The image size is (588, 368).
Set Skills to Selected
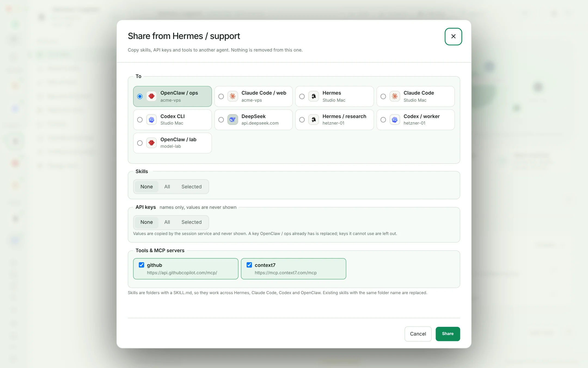[192, 187]
